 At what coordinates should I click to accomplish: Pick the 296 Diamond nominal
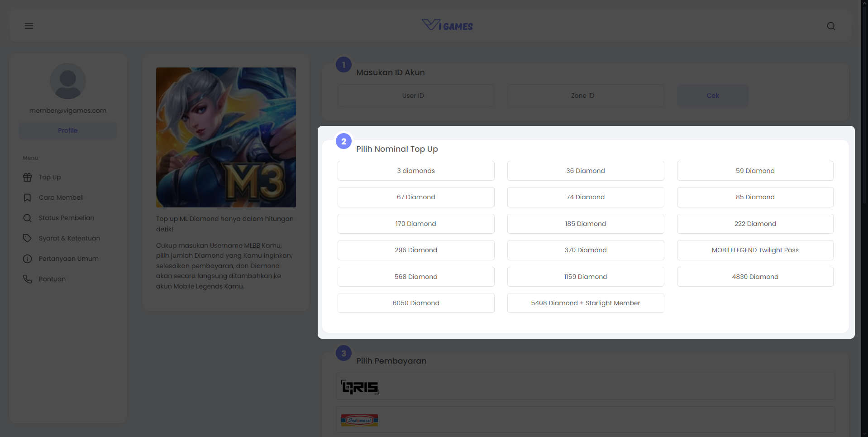coord(416,250)
